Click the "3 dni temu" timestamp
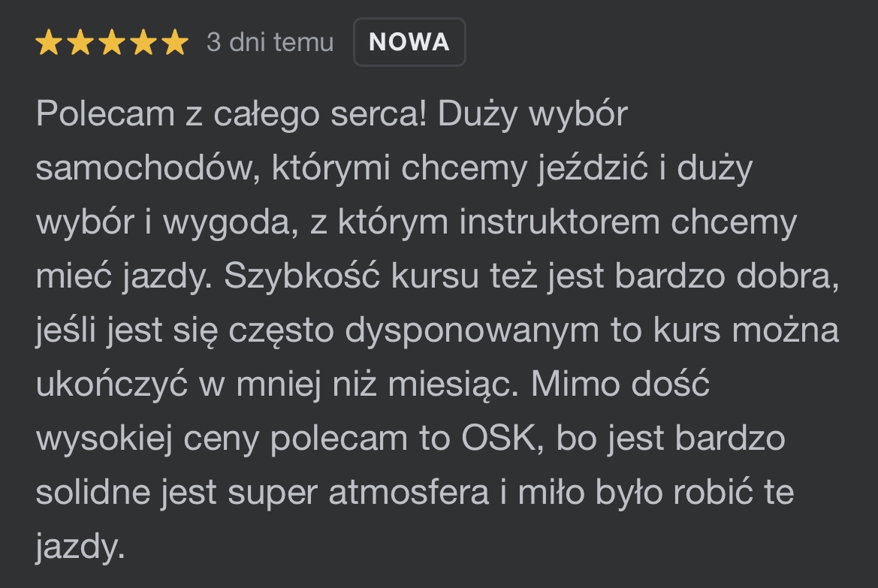The width and height of the screenshot is (878, 588). (x=270, y=43)
